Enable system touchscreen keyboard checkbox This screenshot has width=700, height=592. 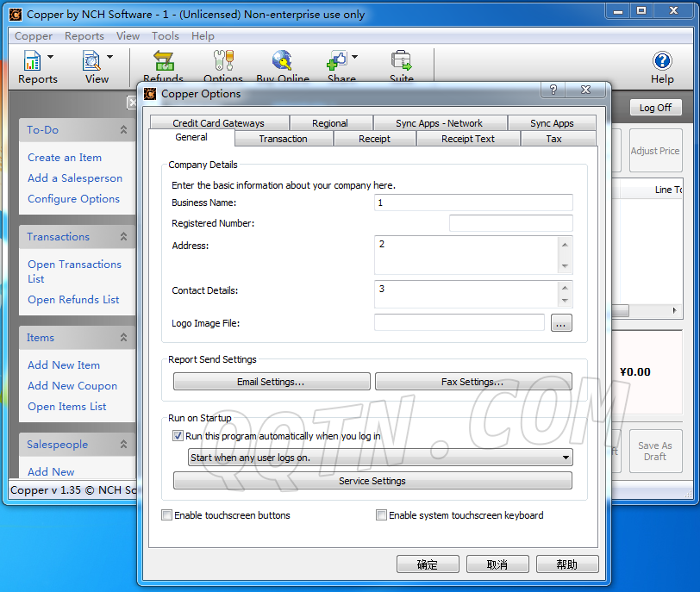tap(382, 515)
